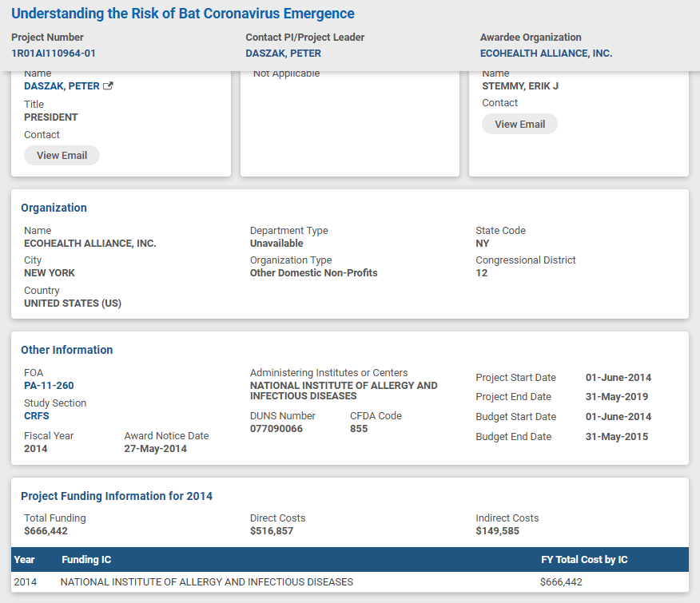The width and height of the screenshot is (700, 603).
Task: Open ECOHEALTH ALLIANCE, INC. awardee organization link
Action: (546, 54)
